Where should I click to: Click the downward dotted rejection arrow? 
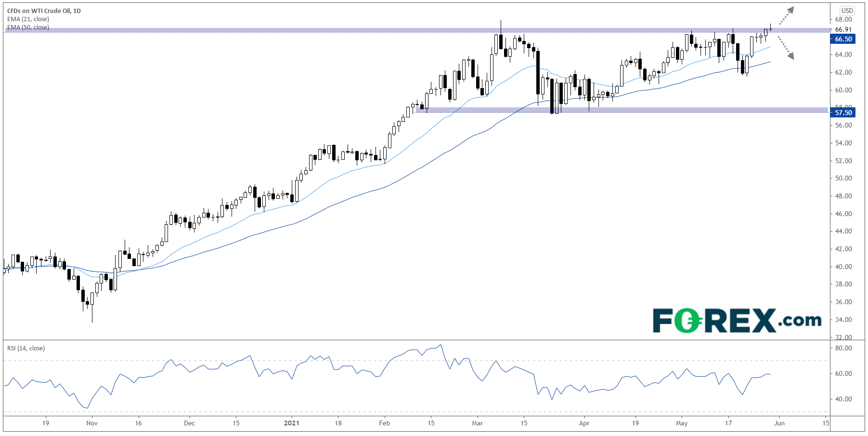(786, 50)
